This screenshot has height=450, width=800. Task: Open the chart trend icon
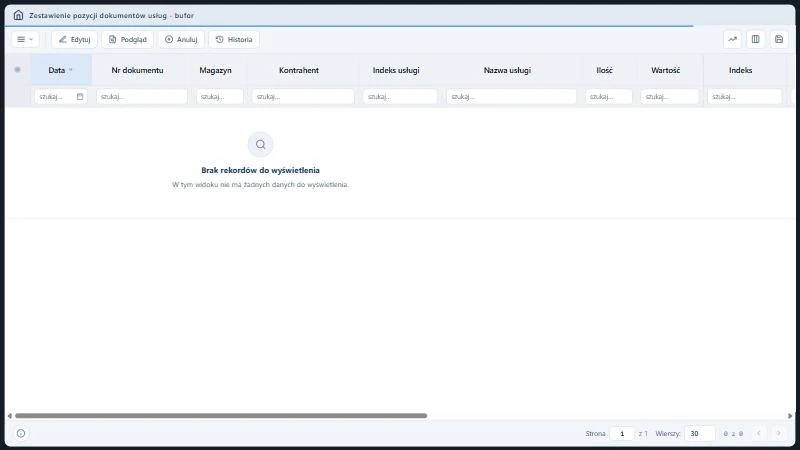(732, 39)
